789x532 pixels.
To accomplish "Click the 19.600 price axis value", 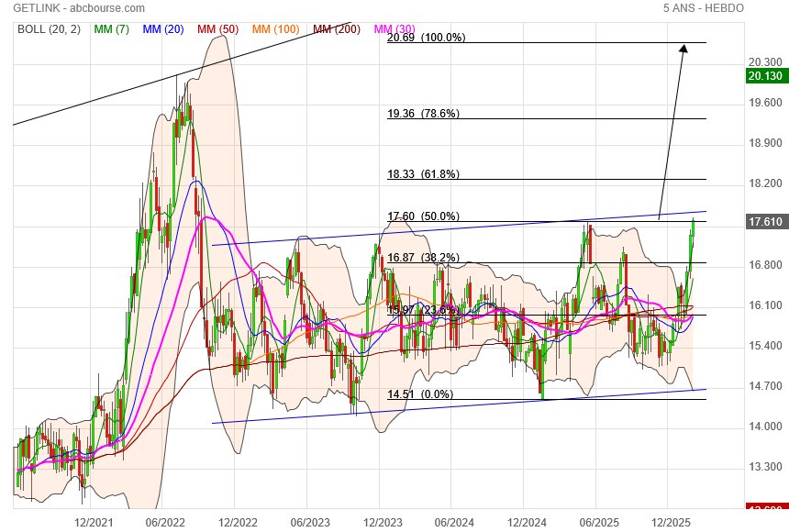I will (765, 103).
